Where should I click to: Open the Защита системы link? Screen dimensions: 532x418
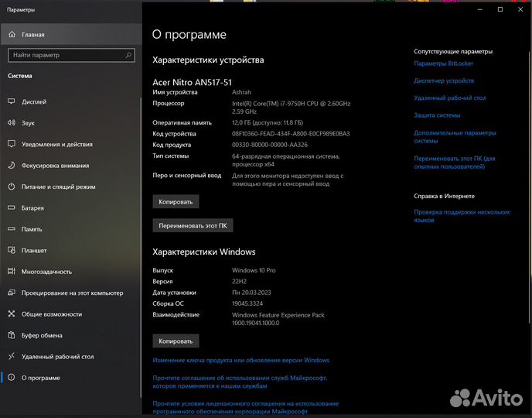(x=437, y=115)
